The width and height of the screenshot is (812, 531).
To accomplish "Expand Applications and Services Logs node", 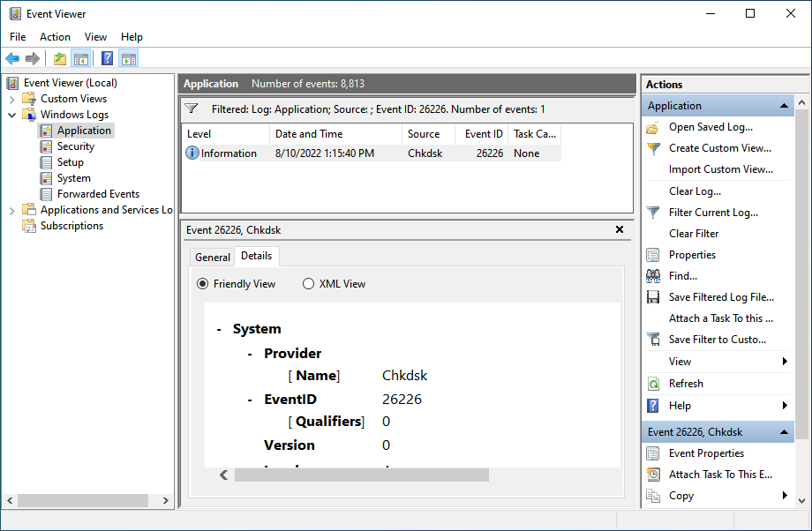I will click(x=11, y=211).
